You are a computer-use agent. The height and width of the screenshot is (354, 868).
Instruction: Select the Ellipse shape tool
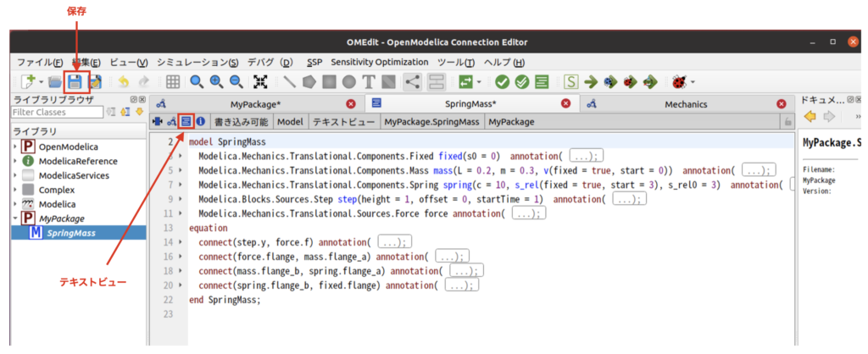coord(348,82)
